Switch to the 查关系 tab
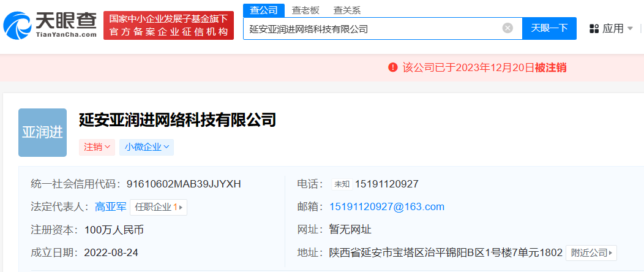Viewport: 644px width, 272px height. (x=347, y=10)
